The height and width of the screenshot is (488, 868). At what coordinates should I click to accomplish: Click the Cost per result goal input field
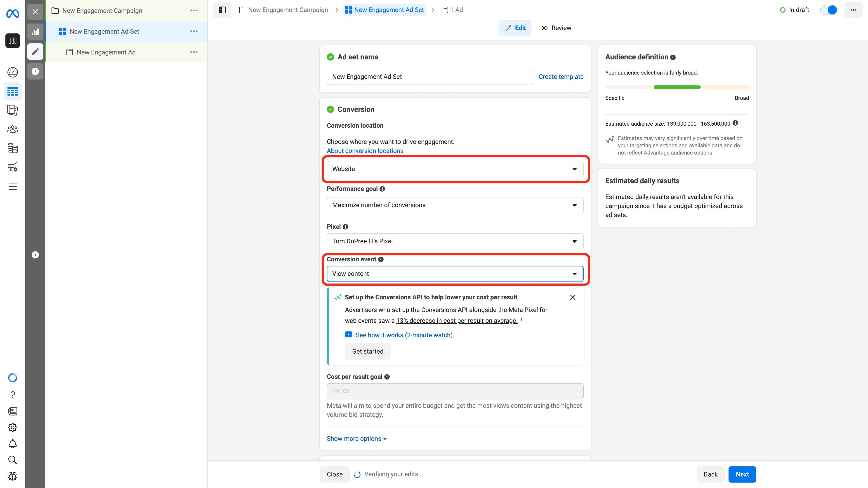[455, 391]
